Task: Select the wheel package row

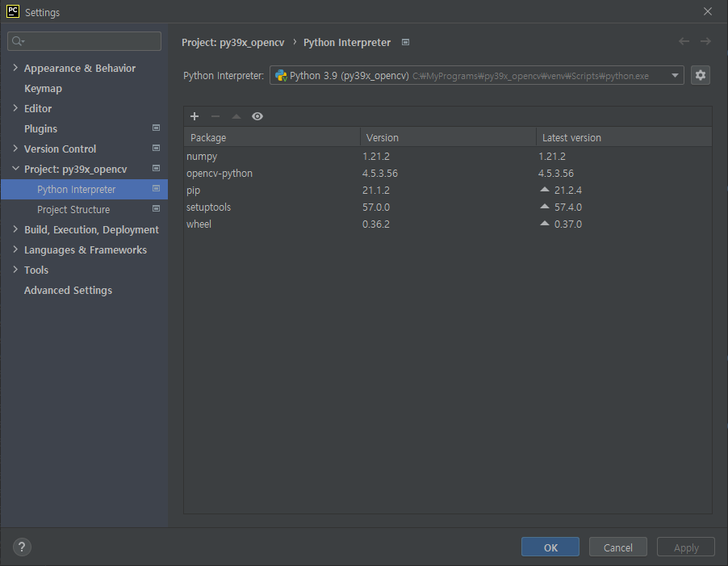Action: click(448, 224)
